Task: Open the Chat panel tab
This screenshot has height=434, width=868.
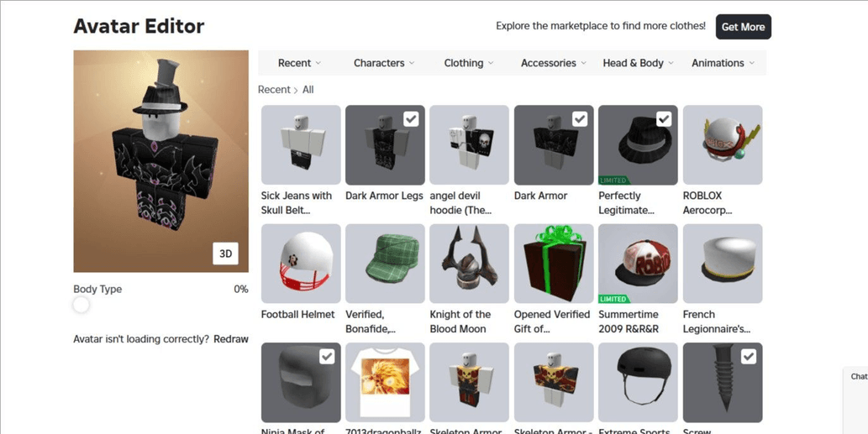Action: click(858, 376)
